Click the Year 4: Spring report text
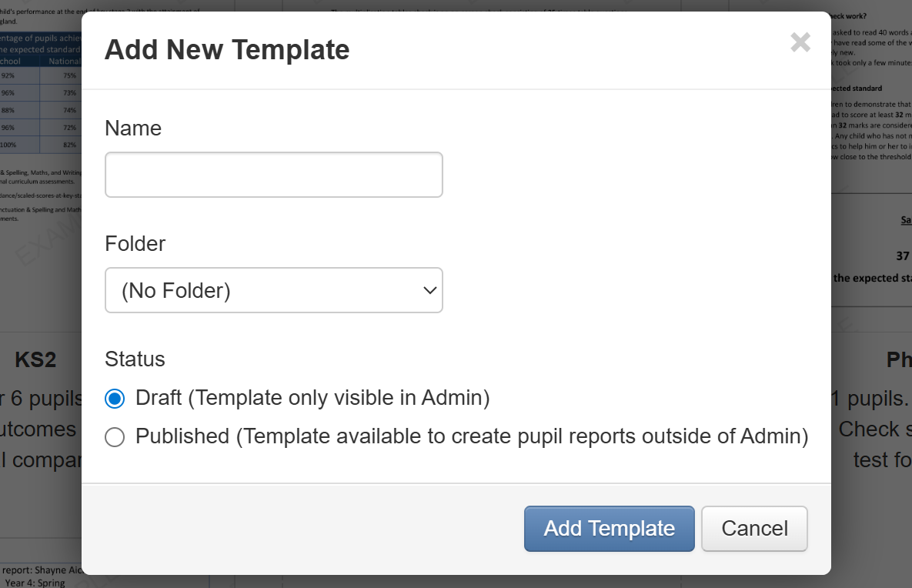Viewport: 912px width, 588px height. pyautogui.click(x=35, y=583)
